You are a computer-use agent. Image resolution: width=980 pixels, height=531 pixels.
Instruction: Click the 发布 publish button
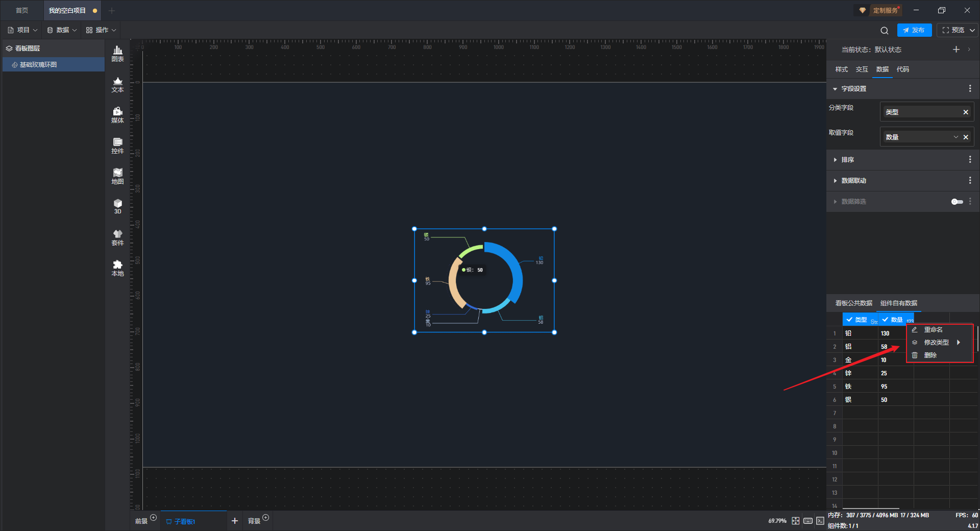pos(914,30)
